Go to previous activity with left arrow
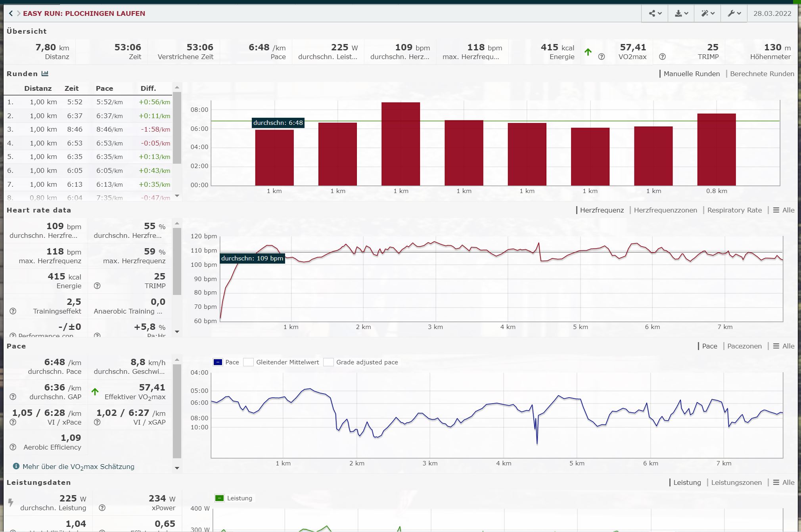801x532 pixels. [11, 13]
